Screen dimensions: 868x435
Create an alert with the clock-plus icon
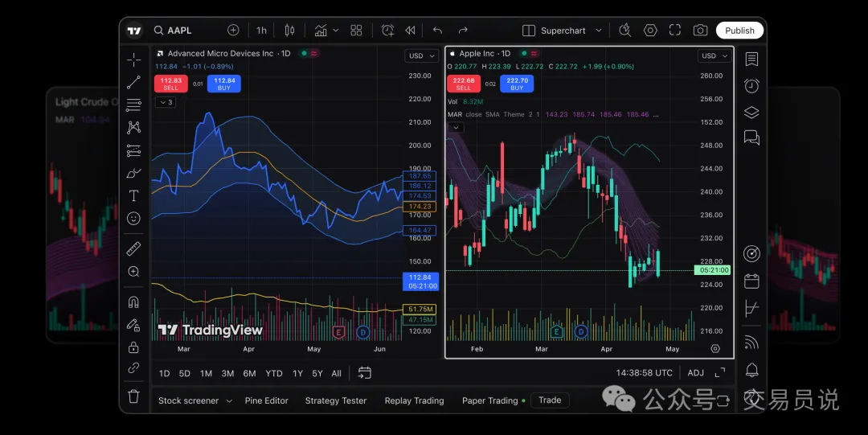coord(387,31)
